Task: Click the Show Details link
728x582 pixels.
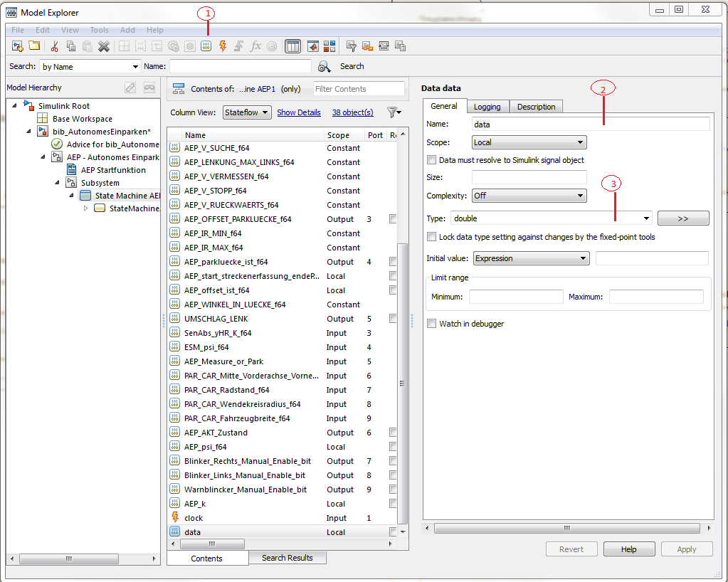Action: tap(298, 112)
